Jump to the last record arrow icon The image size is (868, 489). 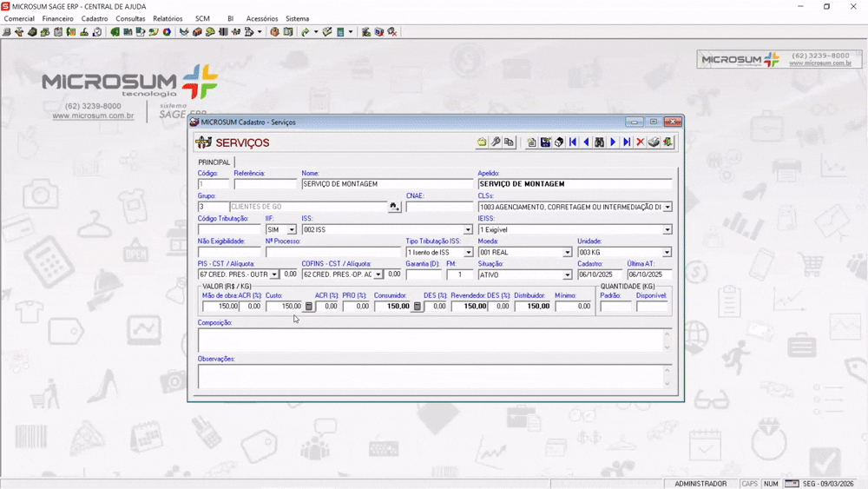(626, 142)
